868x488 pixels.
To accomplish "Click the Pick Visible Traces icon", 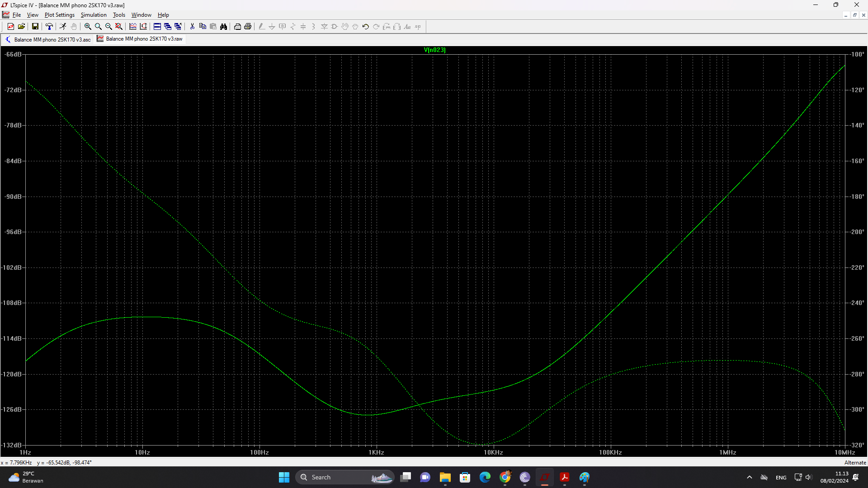I will tap(133, 27).
